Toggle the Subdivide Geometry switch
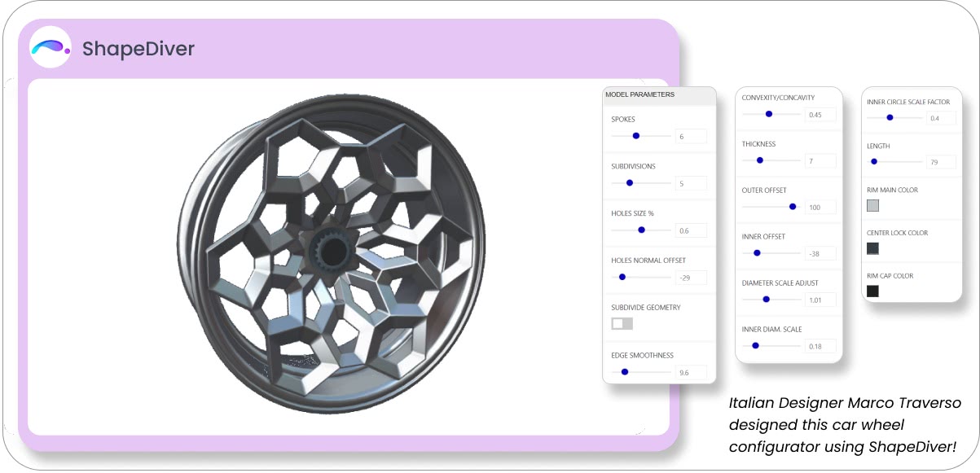The width and height of the screenshot is (980, 473). [622, 324]
